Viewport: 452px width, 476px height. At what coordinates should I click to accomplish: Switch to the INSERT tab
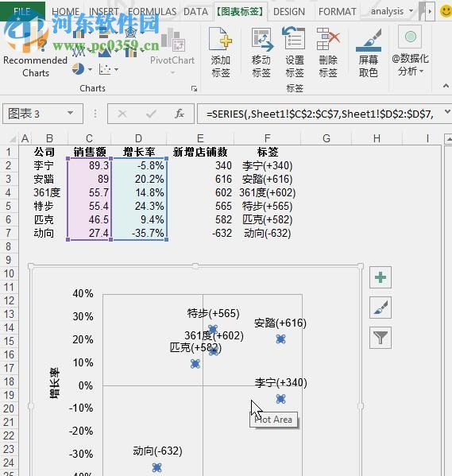click(x=104, y=12)
